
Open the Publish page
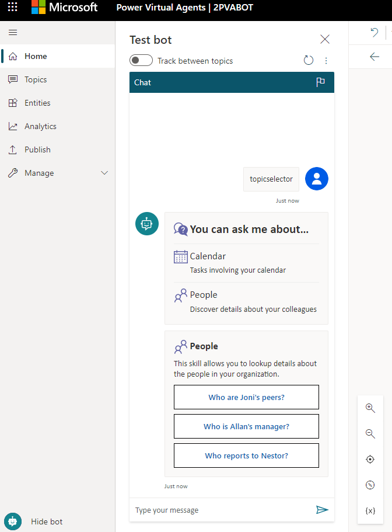[58, 149]
